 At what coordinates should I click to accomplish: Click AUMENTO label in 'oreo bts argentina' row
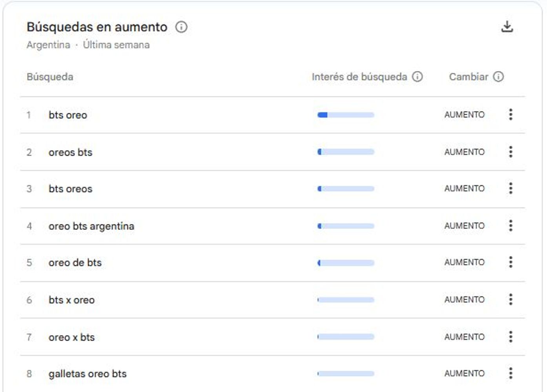(465, 226)
